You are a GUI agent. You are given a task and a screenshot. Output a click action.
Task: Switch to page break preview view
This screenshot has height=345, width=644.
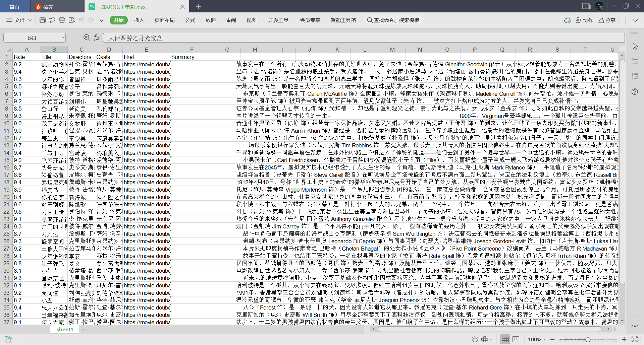pyautogui.click(x=516, y=339)
